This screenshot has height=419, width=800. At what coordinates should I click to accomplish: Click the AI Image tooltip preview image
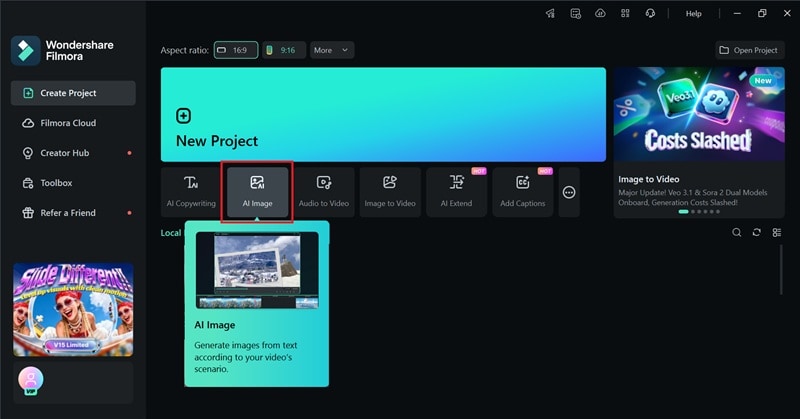[257, 270]
